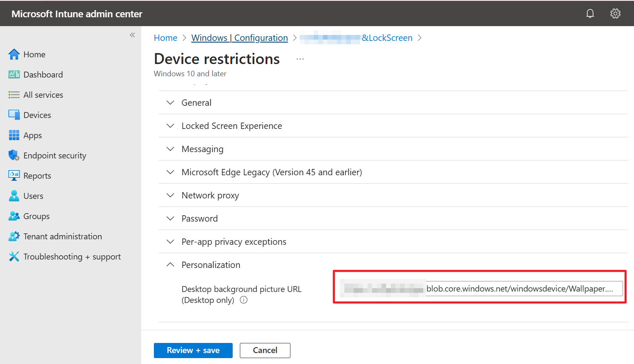Click the Review + save button
The width and height of the screenshot is (634, 364).
193,351
